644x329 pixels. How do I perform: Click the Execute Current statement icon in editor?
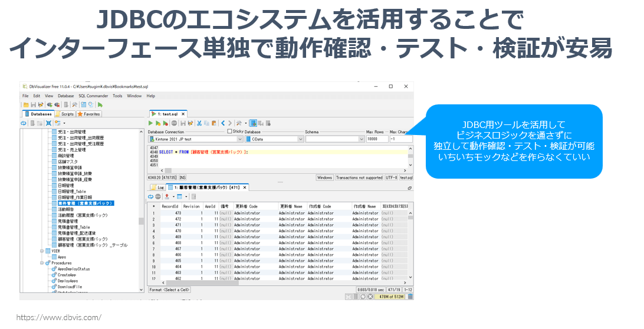click(158, 123)
